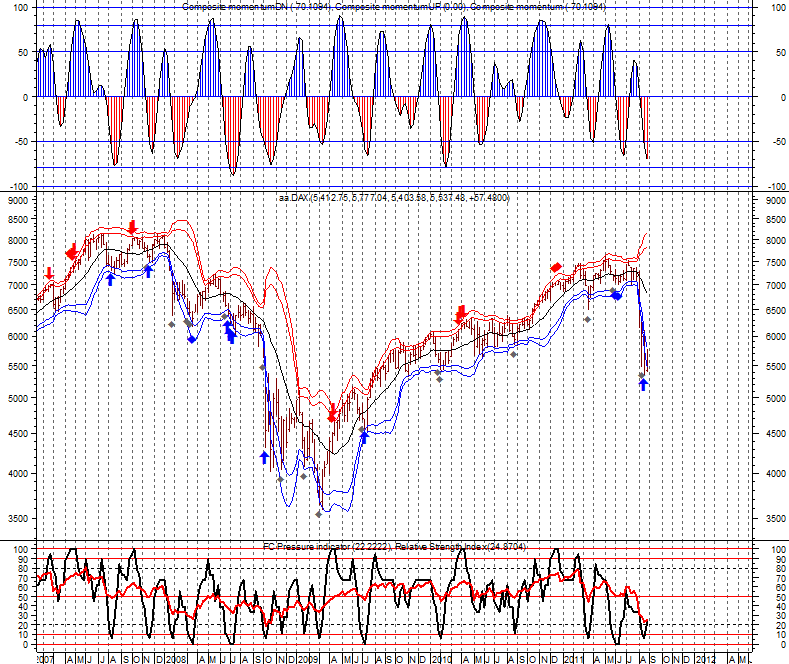Click the 20 label on the left pressure indicator axis
Screen dimensions: 789x664
pos(24,625)
